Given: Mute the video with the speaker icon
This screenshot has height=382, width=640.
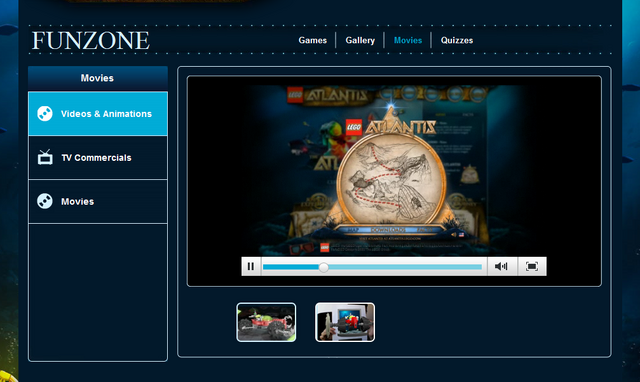Looking at the screenshot, I should click(502, 267).
